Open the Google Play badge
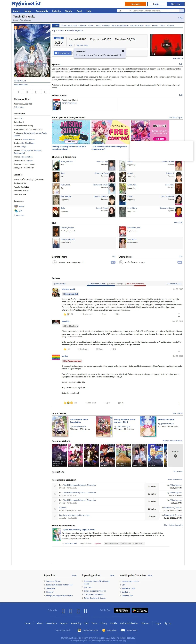Screen dimensions: 196x644 [140, 610]
